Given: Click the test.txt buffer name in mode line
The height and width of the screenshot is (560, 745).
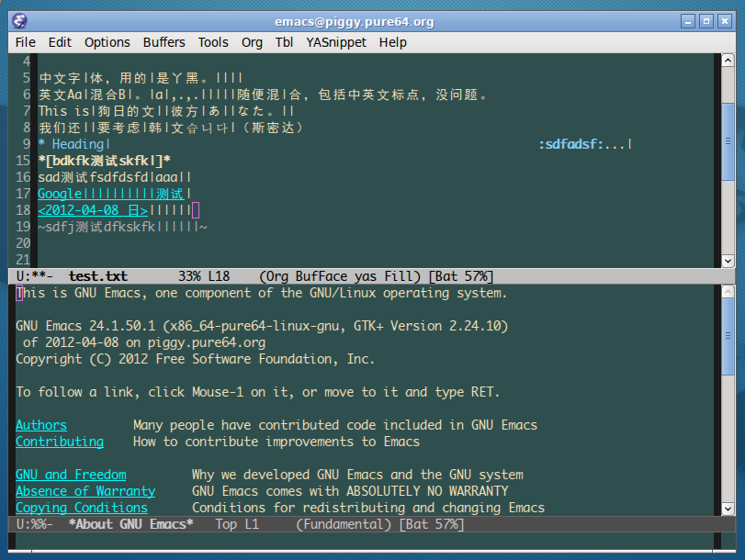Looking at the screenshot, I should [98, 276].
